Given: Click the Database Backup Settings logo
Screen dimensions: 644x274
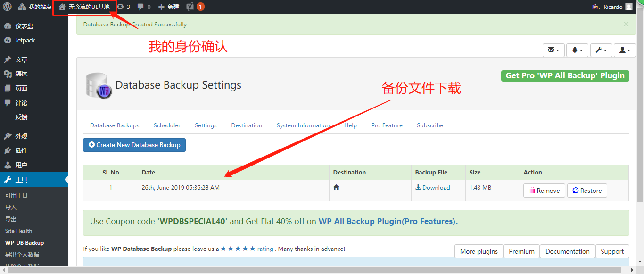Looking at the screenshot, I should 99,85.
